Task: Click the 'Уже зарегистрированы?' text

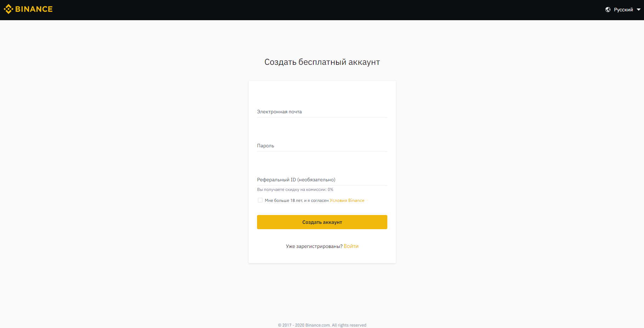Action: point(314,246)
